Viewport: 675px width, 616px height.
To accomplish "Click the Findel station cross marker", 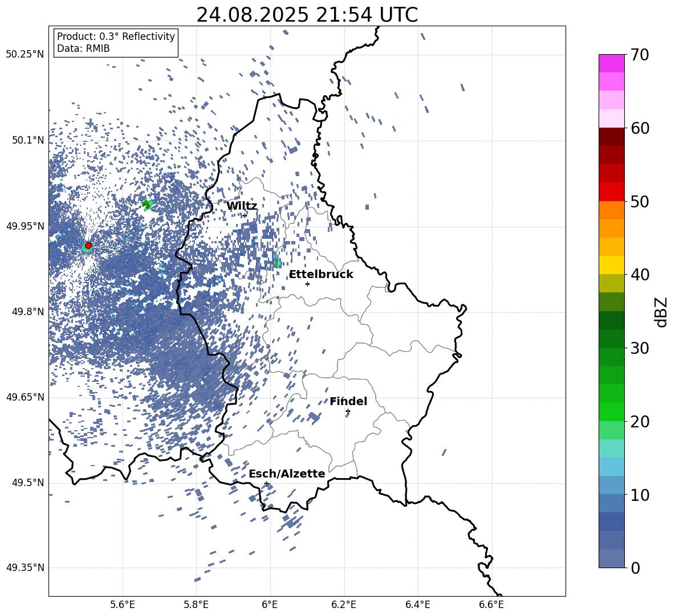I will pyautogui.click(x=348, y=411).
